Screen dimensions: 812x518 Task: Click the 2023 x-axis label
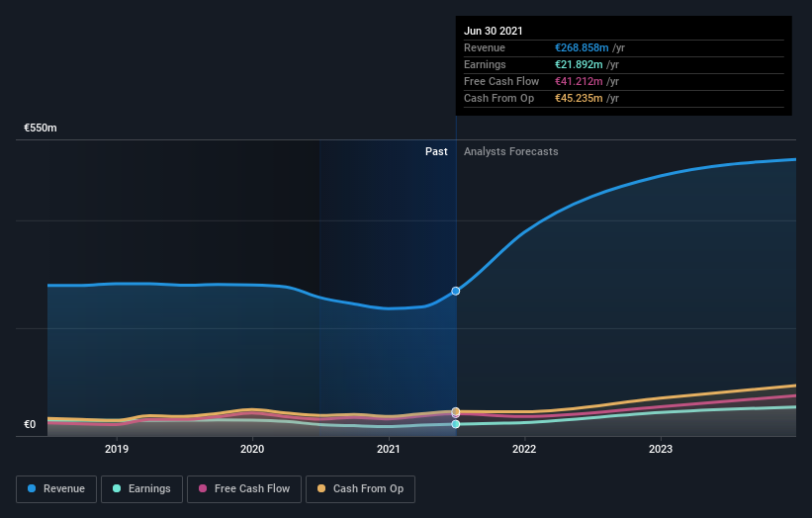tap(661, 449)
